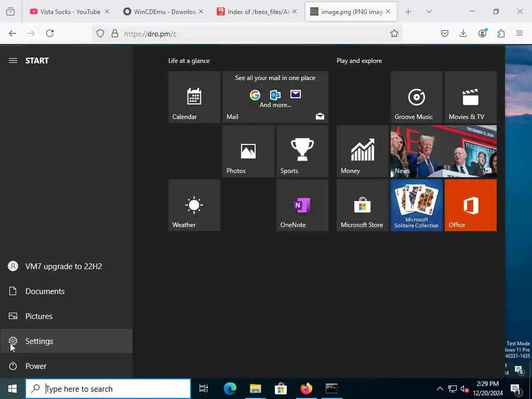This screenshot has width=532, height=399.
Task: Open Documents from Start sidebar
Action: click(x=66, y=291)
